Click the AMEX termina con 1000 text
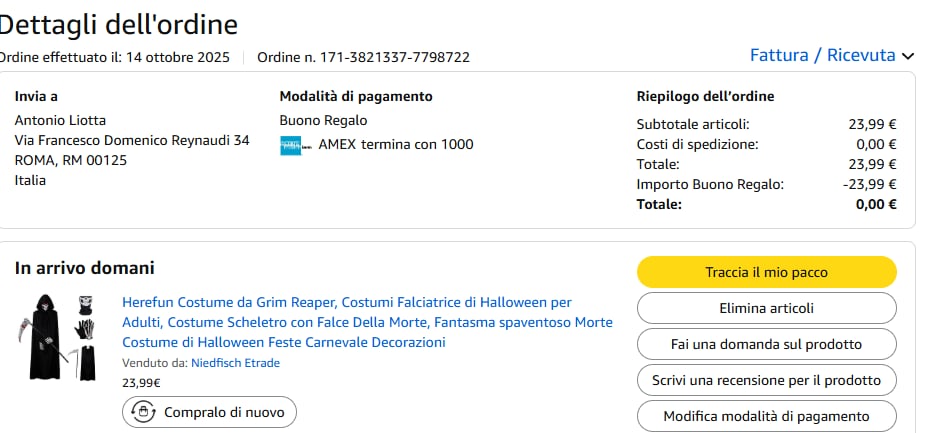 395,144
